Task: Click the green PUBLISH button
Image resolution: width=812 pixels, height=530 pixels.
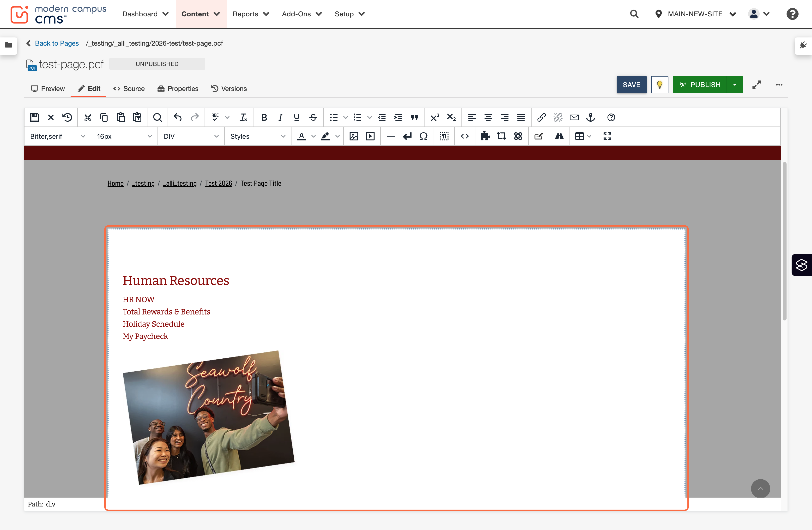Action: (700, 84)
